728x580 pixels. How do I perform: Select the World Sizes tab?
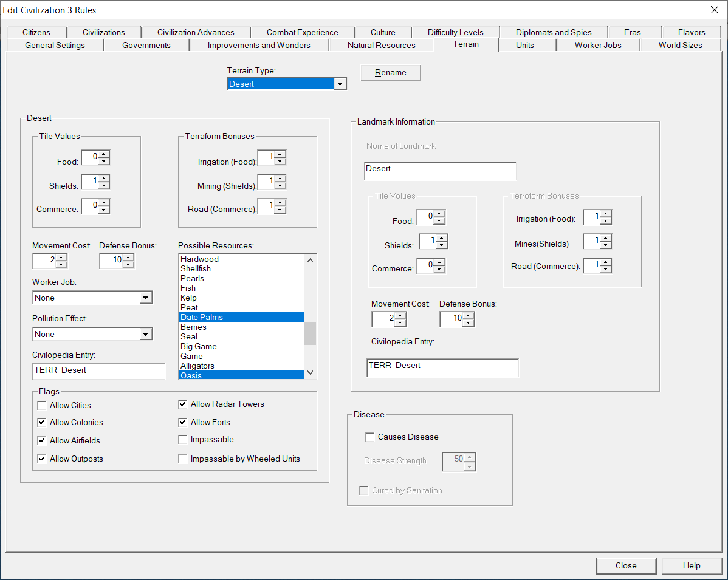tap(680, 45)
